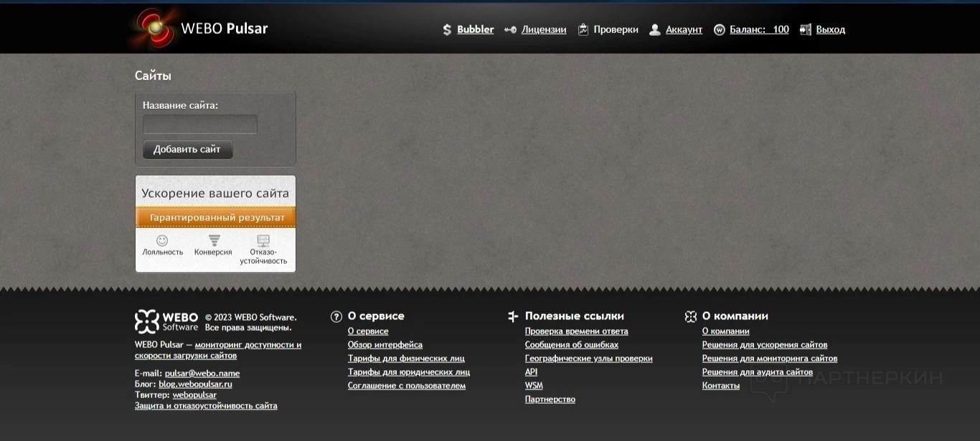Click the person icon beside Аккаунт

tap(654, 29)
